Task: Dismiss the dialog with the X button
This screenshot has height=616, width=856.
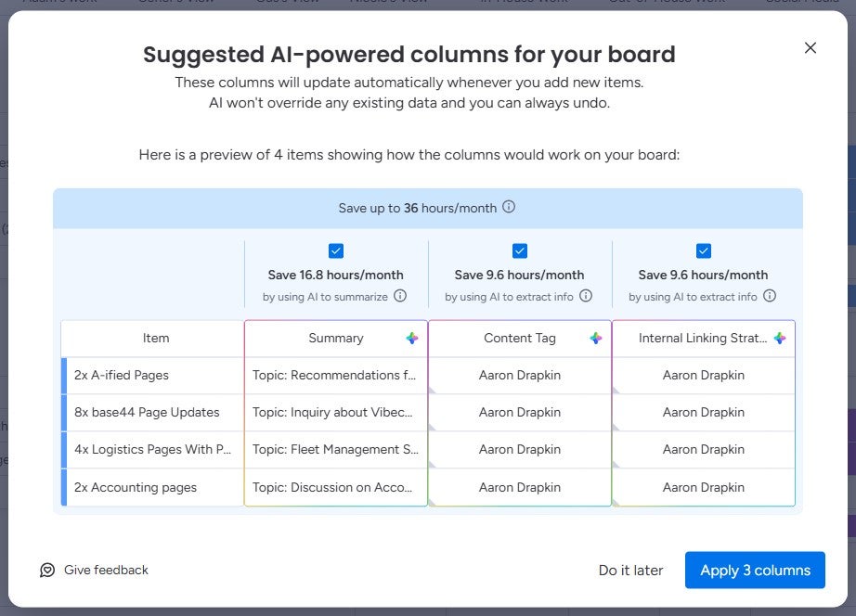Action: 810,47
